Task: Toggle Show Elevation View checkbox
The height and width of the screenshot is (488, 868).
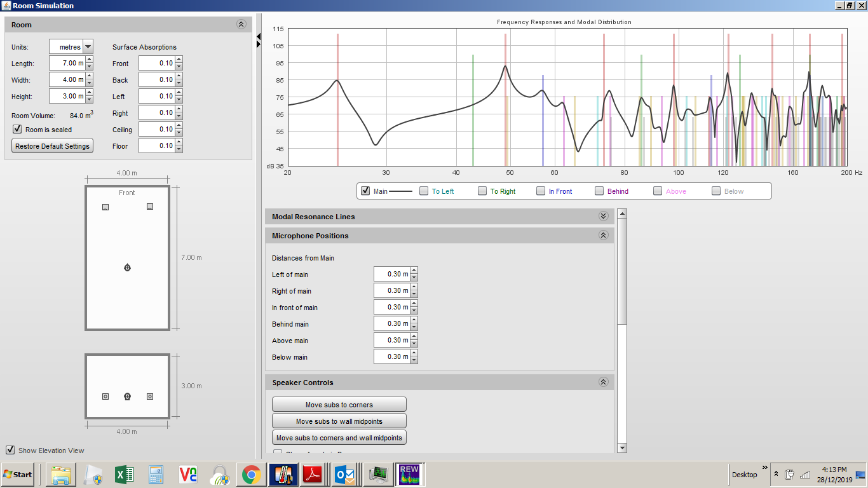Action: pos(10,450)
